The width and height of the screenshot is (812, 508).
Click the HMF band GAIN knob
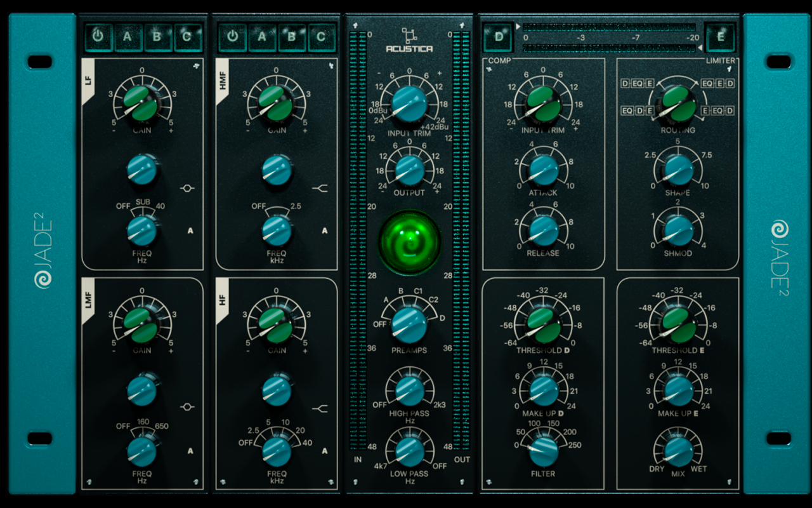tap(277, 104)
